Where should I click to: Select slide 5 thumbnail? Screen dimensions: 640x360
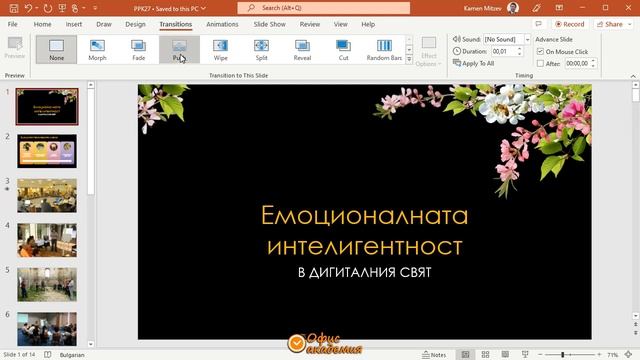47,284
